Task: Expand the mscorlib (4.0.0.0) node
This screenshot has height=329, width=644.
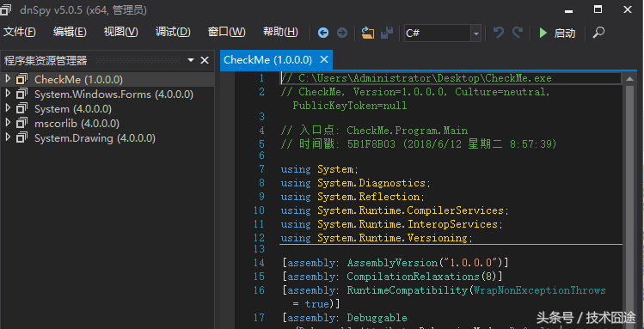Action: pos(8,122)
